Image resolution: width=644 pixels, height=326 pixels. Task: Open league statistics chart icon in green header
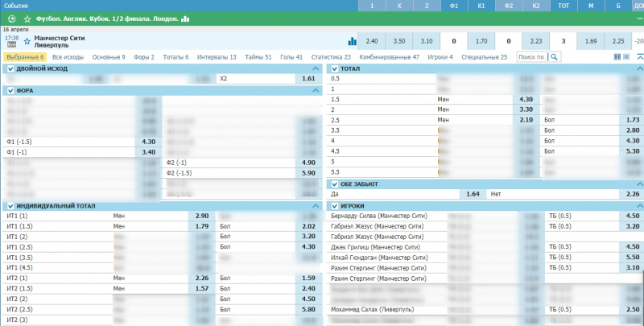click(186, 19)
